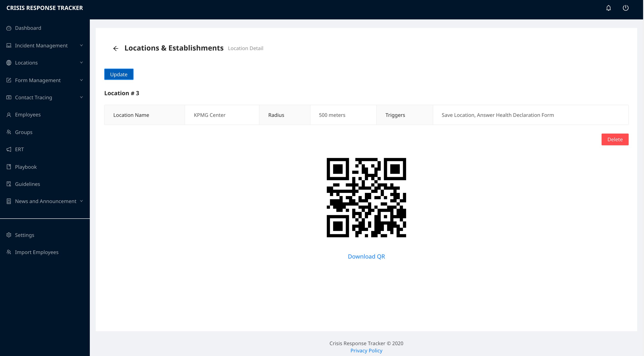Click the Playbook book icon
The height and width of the screenshot is (356, 644).
(9, 167)
